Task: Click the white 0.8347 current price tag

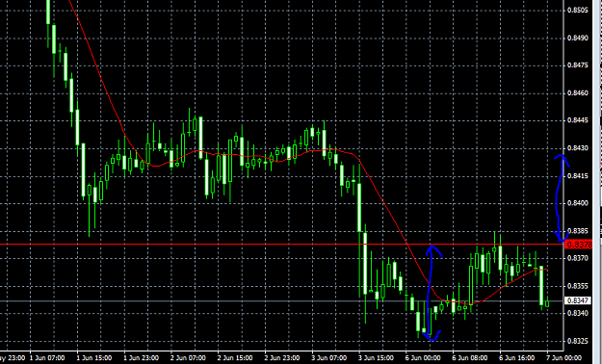Action: coord(577,300)
